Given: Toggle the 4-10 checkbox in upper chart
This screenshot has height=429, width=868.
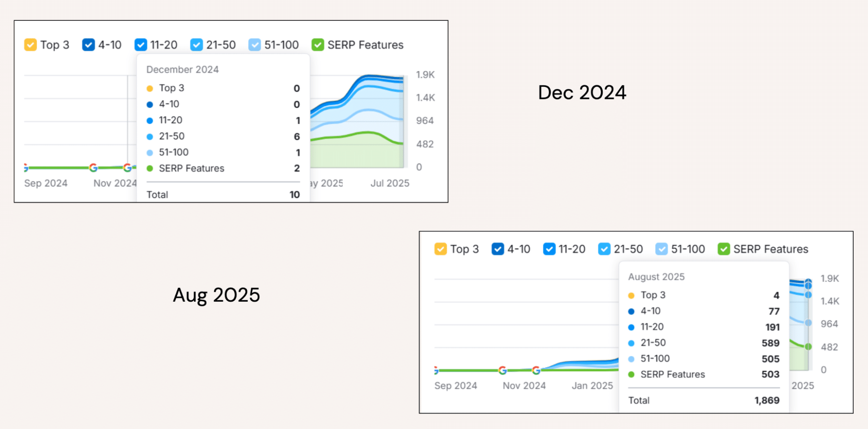Looking at the screenshot, I should [x=88, y=45].
